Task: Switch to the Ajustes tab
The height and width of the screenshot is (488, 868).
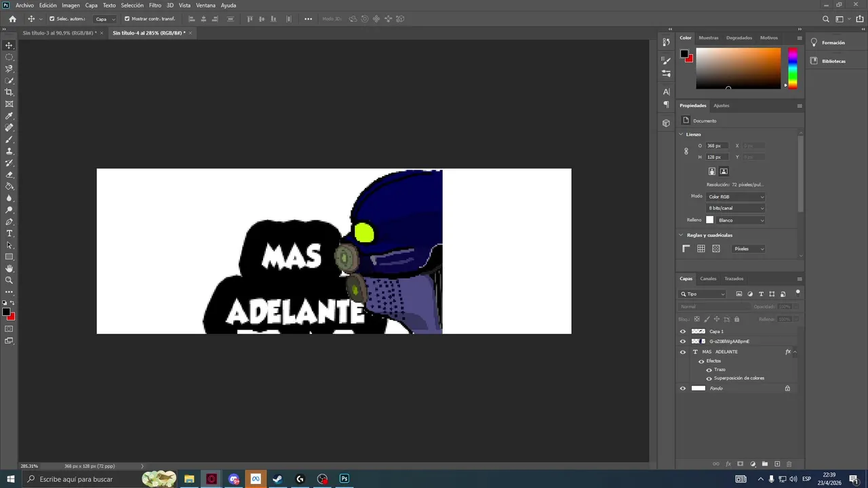Action: pyautogui.click(x=722, y=106)
